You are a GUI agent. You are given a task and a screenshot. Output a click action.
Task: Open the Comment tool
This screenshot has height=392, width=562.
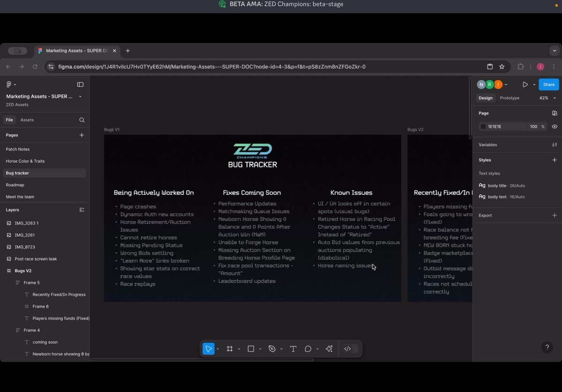[308, 348]
